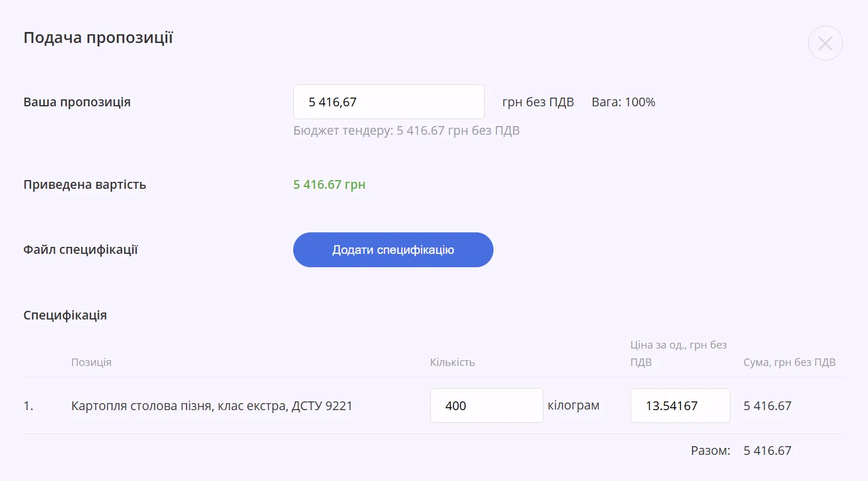
Task: Click the кілограм unit label
Action: [x=574, y=405]
